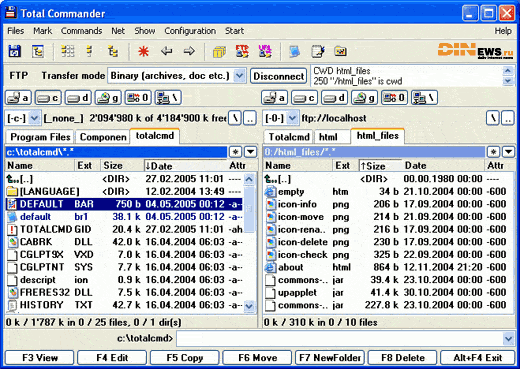
Task: Click the F5 Copy button
Action: click(x=185, y=358)
